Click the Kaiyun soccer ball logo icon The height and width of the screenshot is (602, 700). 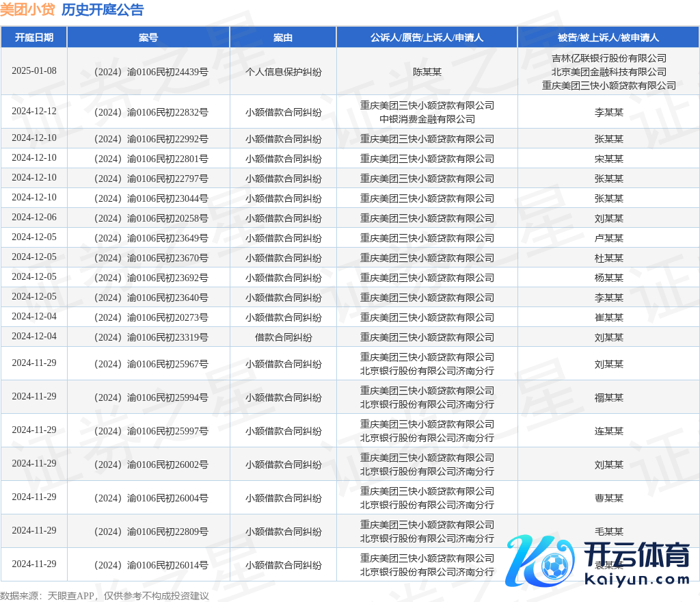pyautogui.click(x=540, y=561)
